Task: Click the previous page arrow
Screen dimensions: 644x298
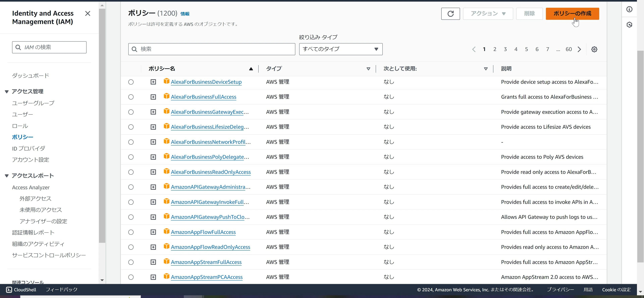Action: tap(473, 49)
